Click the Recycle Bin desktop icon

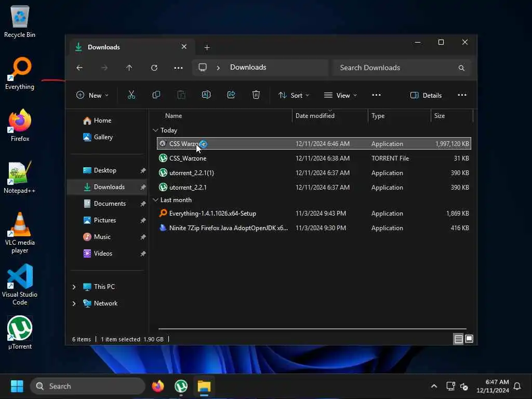20,21
